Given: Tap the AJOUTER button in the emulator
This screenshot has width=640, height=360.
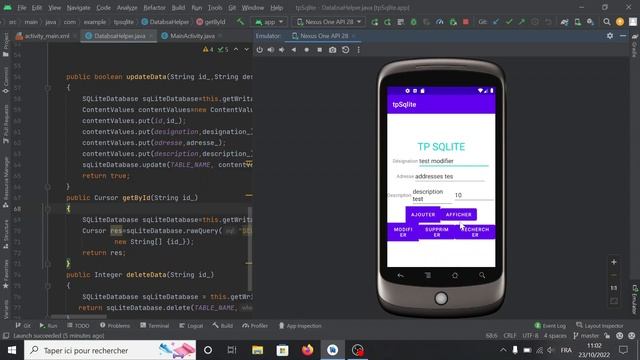Looking at the screenshot, I should (x=423, y=214).
